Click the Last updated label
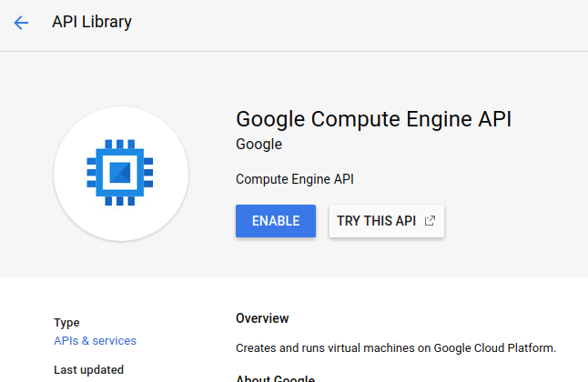Screen dimensions: 588x382 click(x=88, y=369)
